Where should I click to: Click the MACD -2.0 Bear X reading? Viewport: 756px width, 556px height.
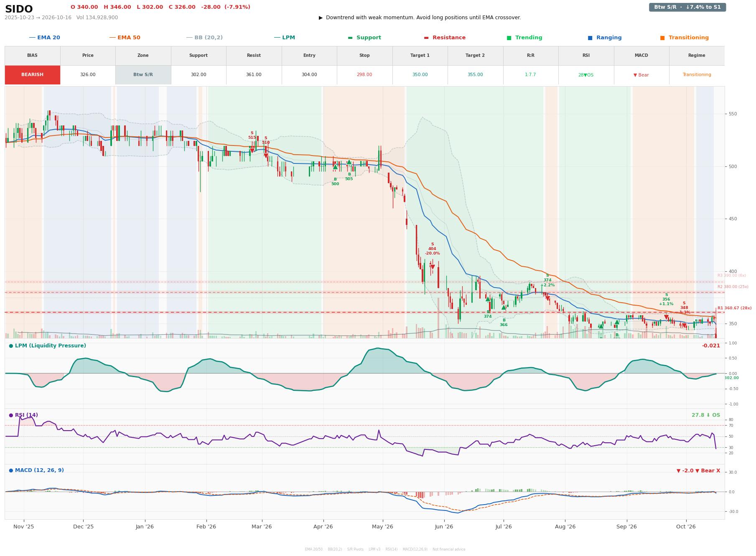pos(698,471)
